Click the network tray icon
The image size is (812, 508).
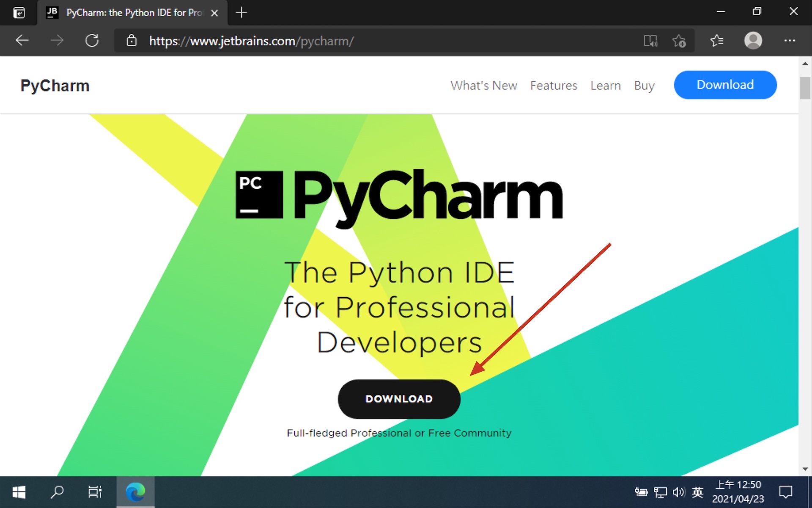pos(660,492)
